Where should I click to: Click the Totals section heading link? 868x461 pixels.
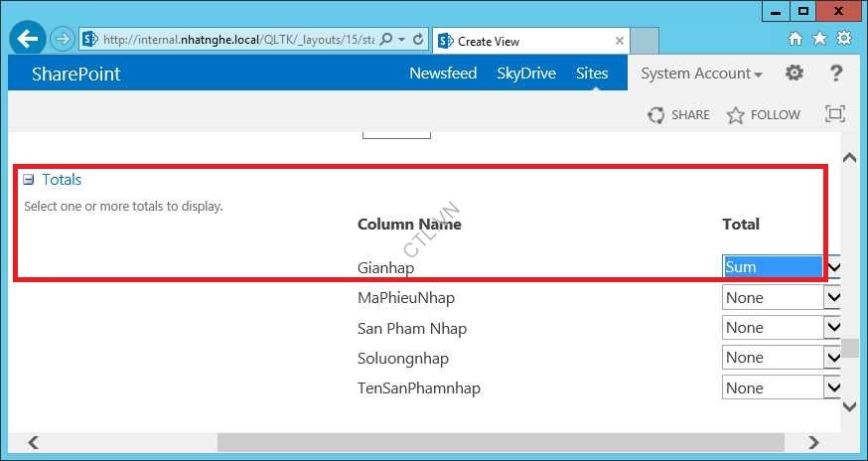tap(62, 180)
